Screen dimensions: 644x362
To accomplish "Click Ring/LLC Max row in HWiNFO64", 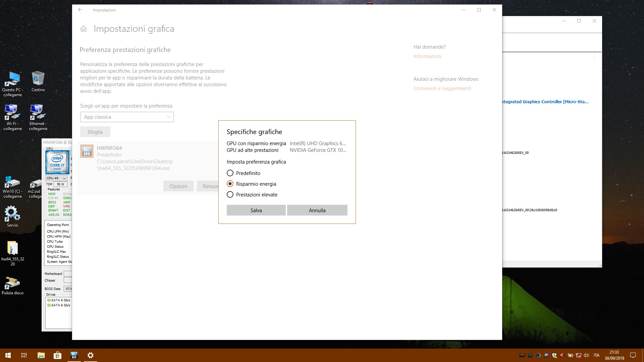I will click(x=57, y=252).
